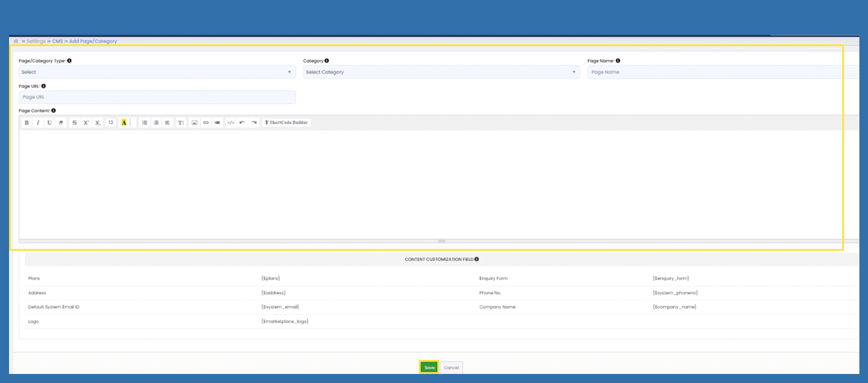Pick the yellow highlight text color
Image resolution: width=868 pixels, height=383 pixels.
click(124, 123)
